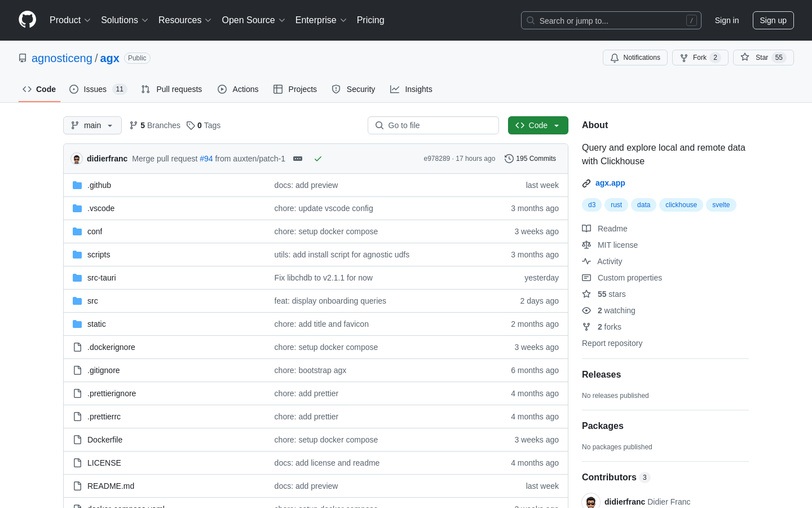Open commit 'feat: display onboarding queries'
This screenshot has height=508, width=812.
coord(330,301)
